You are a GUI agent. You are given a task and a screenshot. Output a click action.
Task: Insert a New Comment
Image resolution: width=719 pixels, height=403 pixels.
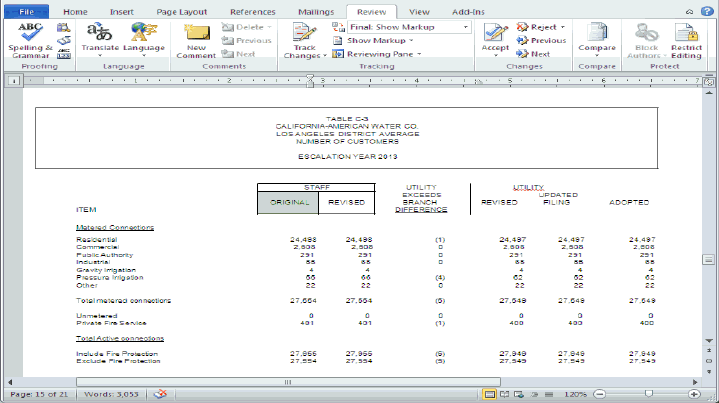click(x=197, y=40)
